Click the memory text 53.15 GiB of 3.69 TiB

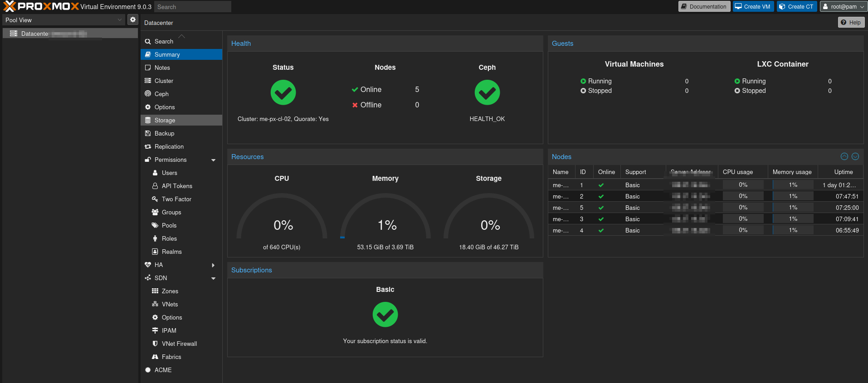tap(385, 247)
